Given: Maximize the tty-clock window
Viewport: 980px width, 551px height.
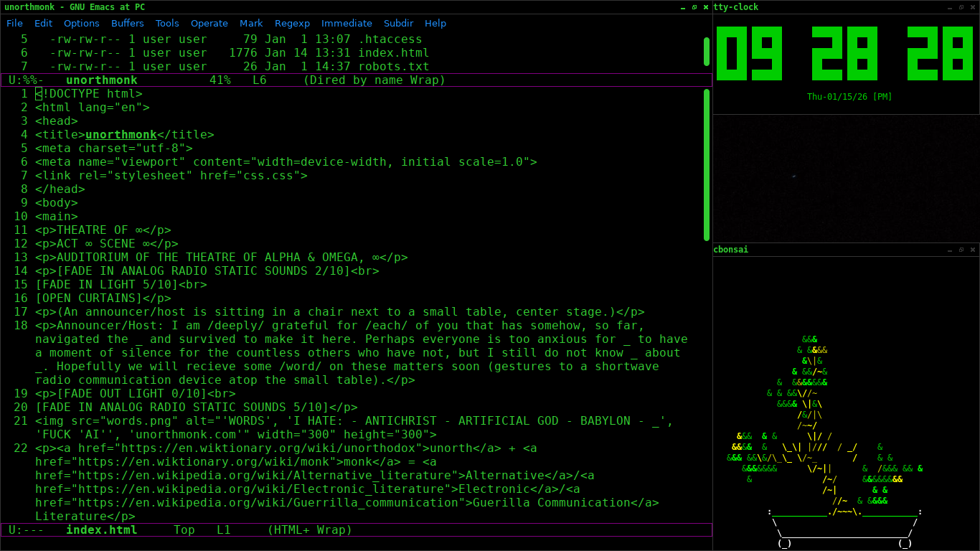Looking at the screenshot, I should point(961,7).
